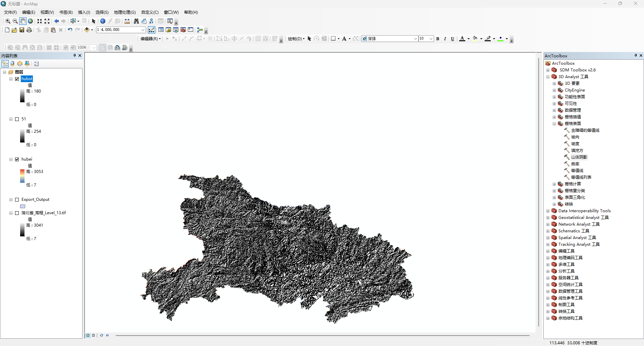Turn on the Export_Output layer

tap(17, 199)
